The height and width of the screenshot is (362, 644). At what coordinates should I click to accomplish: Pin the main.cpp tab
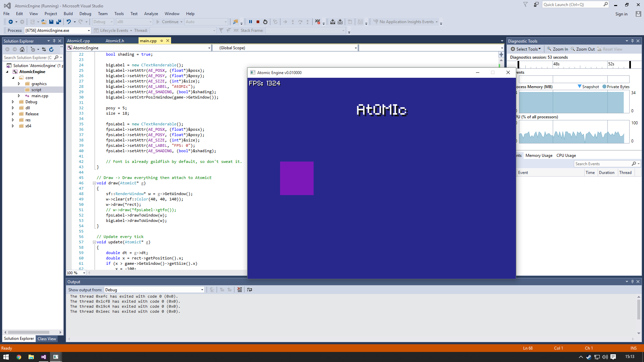tap(162, 41)
